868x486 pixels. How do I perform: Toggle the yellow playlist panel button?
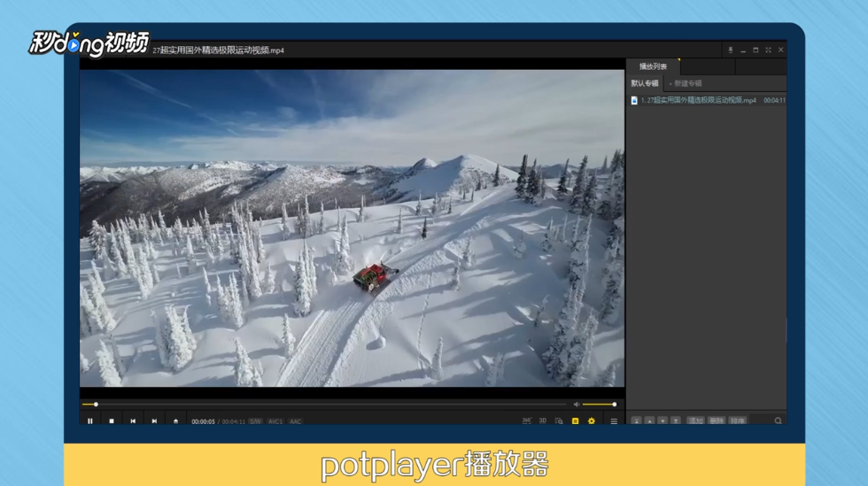pyautogui.click(x=575, y=421)
